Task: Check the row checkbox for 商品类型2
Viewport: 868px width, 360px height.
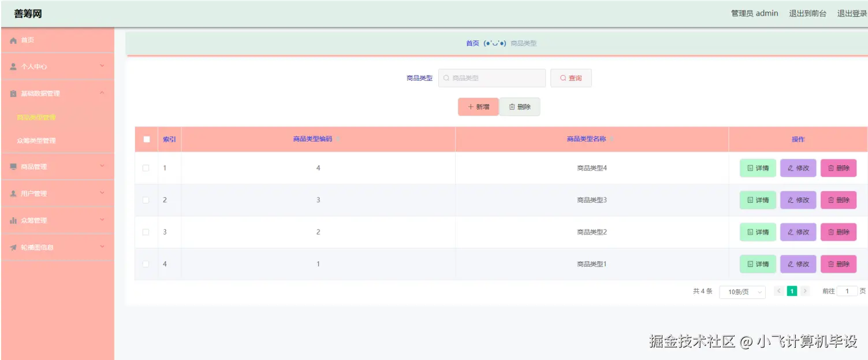Action: pos(146,232)
